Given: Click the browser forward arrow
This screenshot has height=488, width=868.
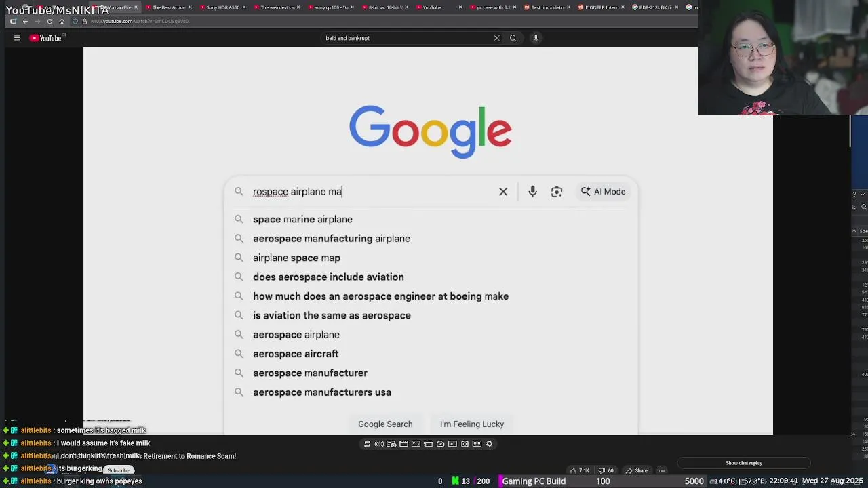Looking at the screenshot, I should (x=37, y=21).
